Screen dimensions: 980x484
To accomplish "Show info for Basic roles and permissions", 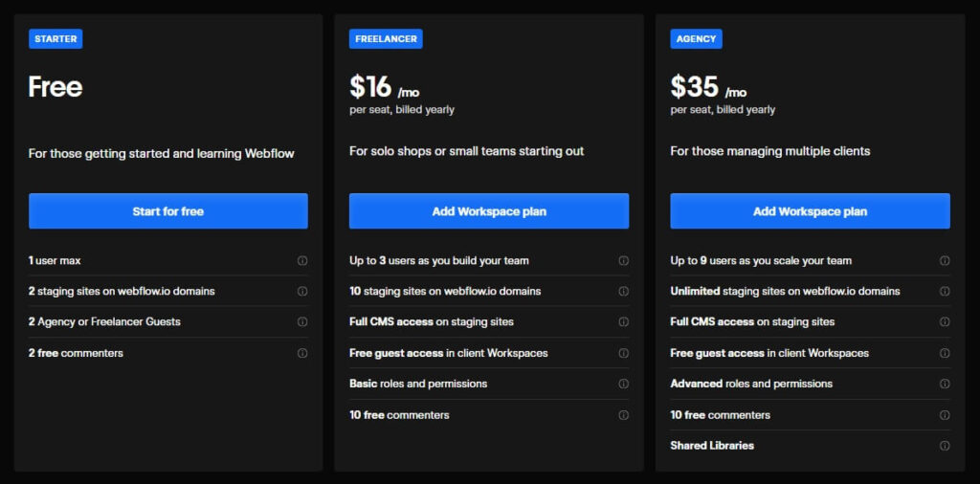I will click(623, 384).
